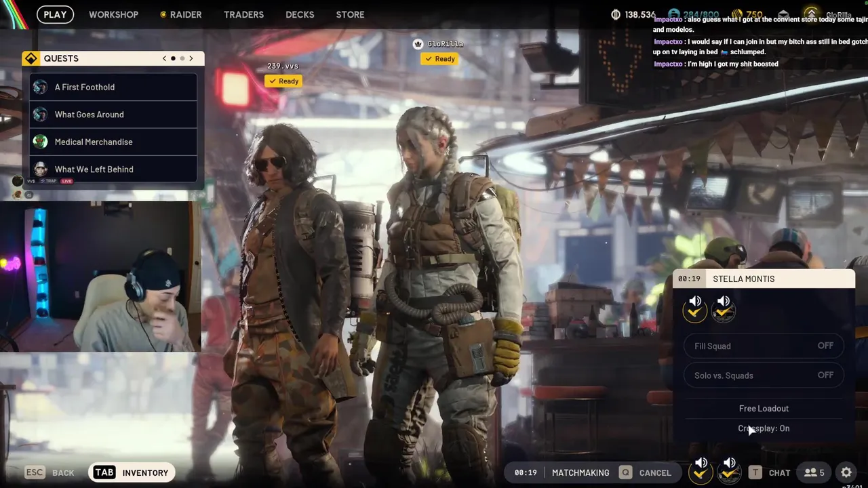
Task: Click STELLA MONTIS map header
Action: tap(764, 279)
